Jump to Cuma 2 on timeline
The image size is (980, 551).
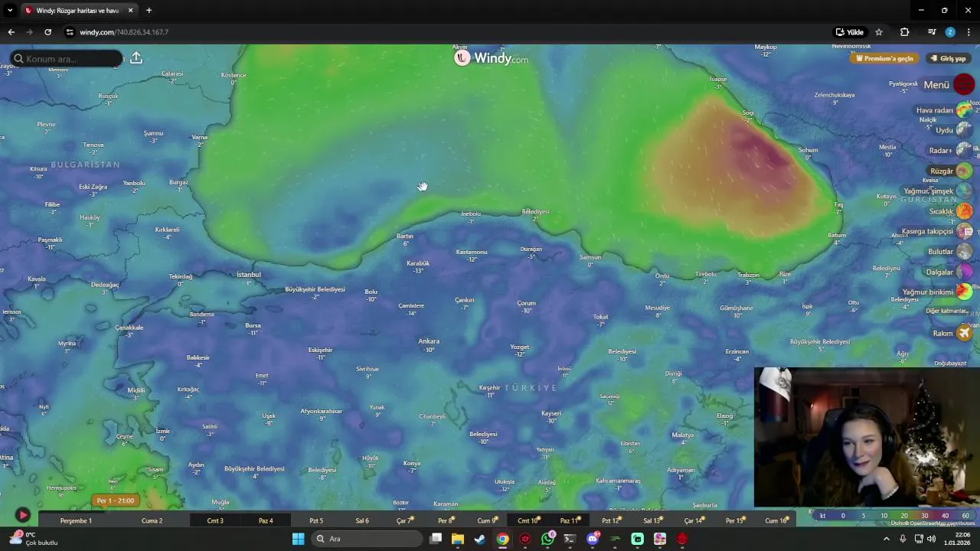click(x=152, y=520)
